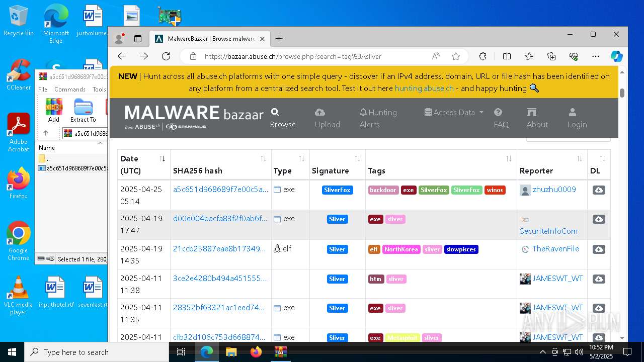Open Edge Settings and more menu
The width and height of the screenshot is (644, 362).
tap(596, 56)
